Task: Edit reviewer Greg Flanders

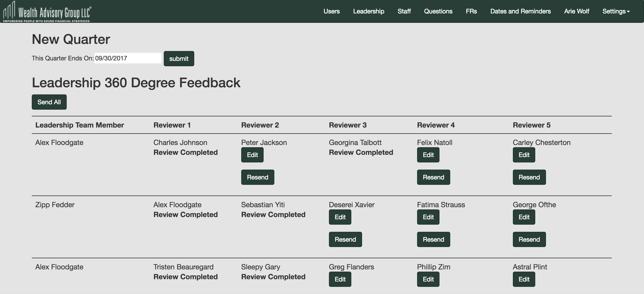Action: [x=340, y=279]
